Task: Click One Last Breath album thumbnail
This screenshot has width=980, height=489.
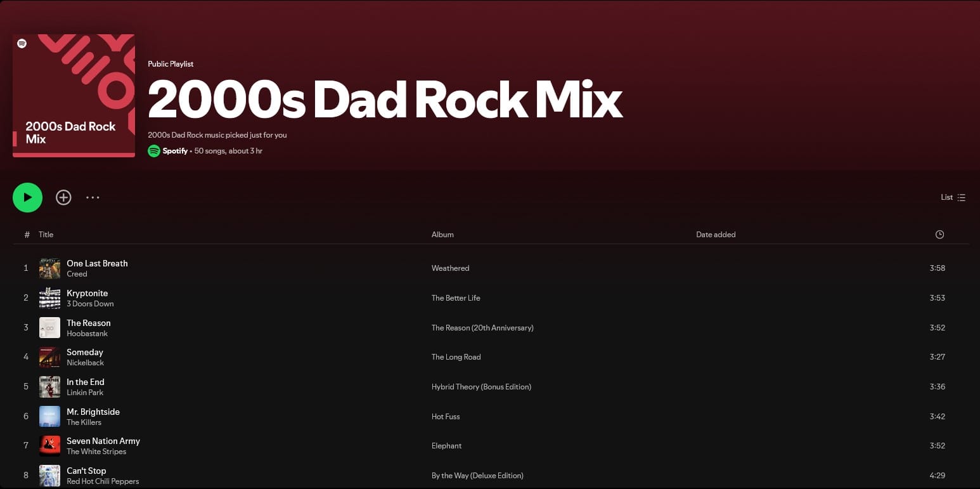Action: [x=49, y=268]
